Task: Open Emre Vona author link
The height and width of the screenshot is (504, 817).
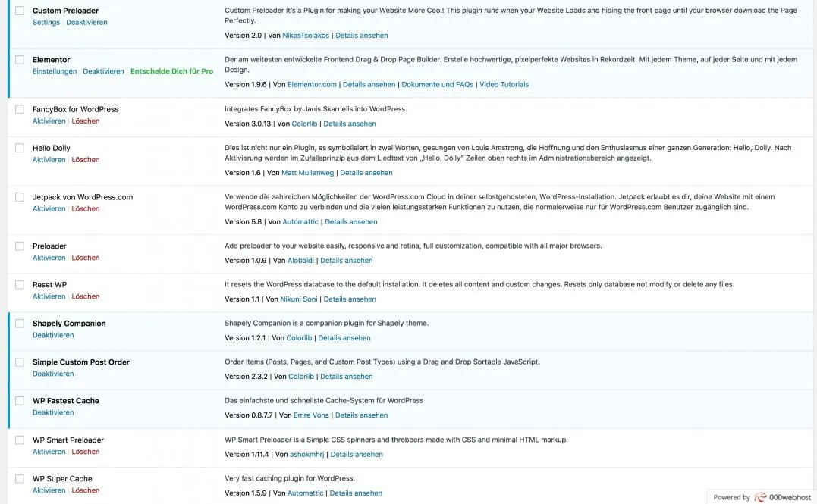Action: tap(311, 415)
